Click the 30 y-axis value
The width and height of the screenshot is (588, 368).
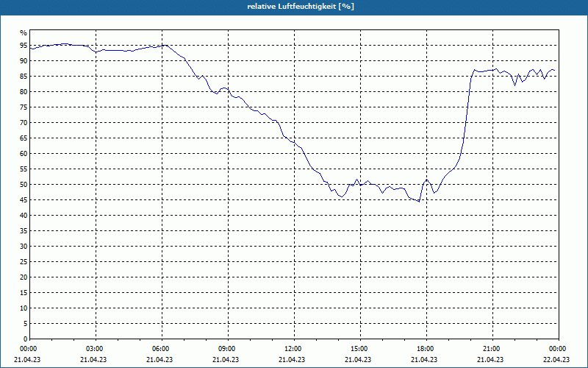click(24, 247)
